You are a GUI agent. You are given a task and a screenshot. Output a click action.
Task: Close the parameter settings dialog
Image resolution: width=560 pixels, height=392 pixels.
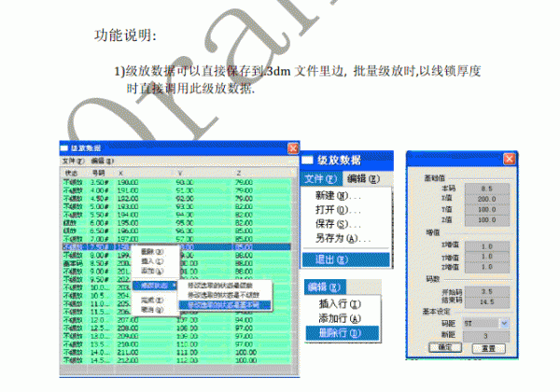point(509,159)
